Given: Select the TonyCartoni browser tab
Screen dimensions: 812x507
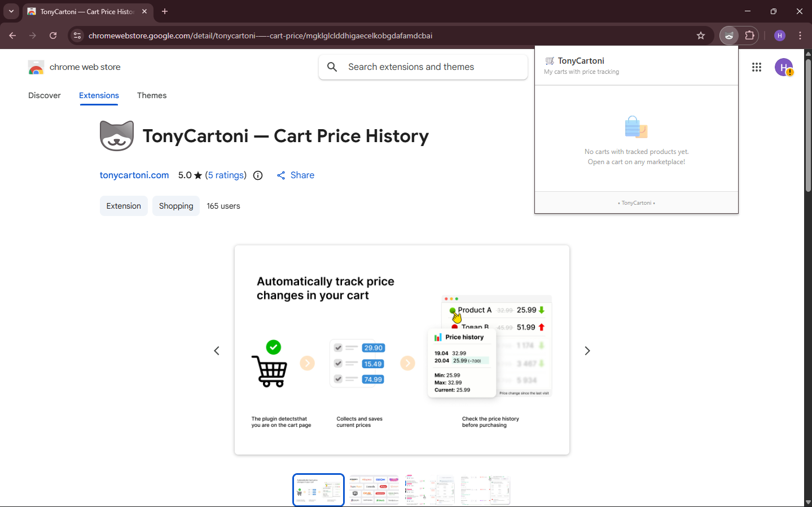Looking at the screenshot, I should tap(88, 11).
